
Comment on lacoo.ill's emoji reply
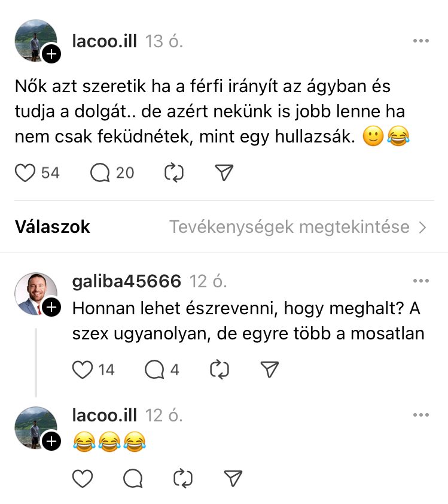(x=133, y=478)
